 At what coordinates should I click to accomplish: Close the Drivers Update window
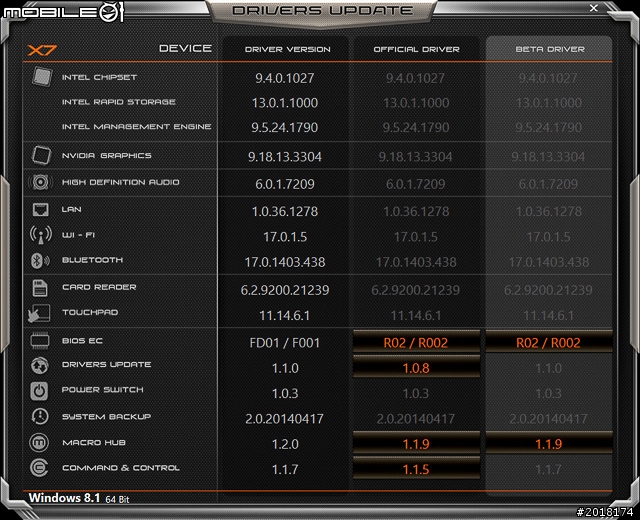pos(594,8)
